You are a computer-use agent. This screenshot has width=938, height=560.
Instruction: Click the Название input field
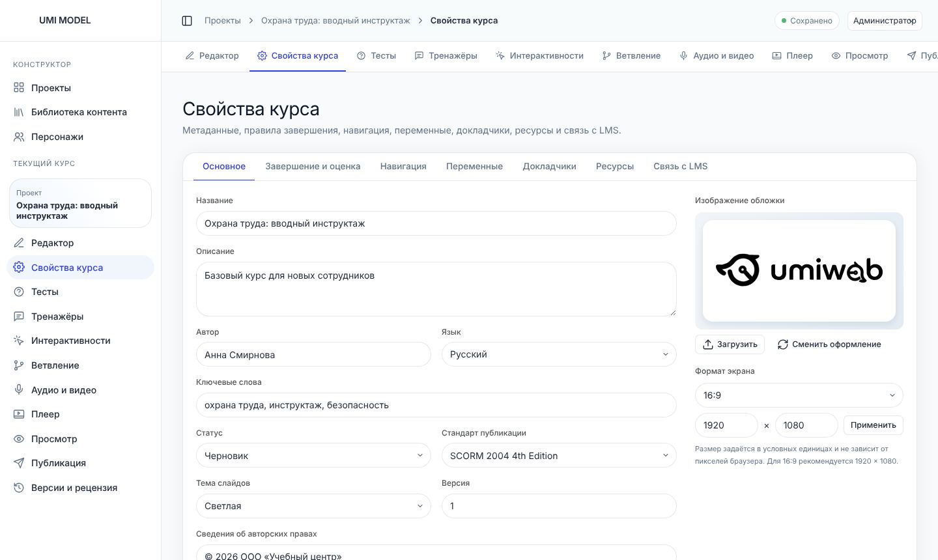[436, 223]
